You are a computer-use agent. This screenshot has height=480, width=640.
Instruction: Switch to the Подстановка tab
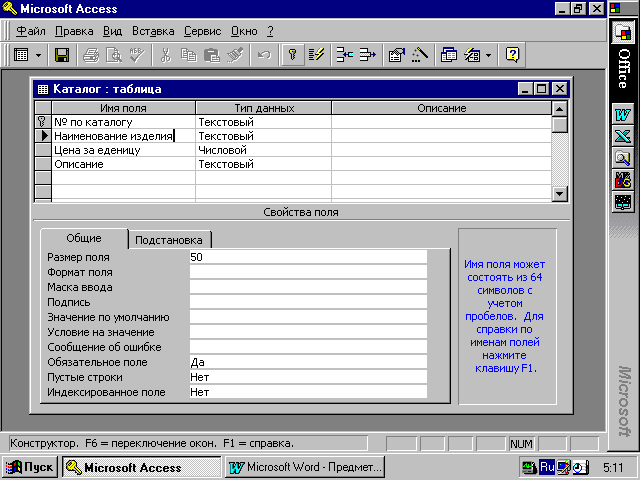click(169, 240)
